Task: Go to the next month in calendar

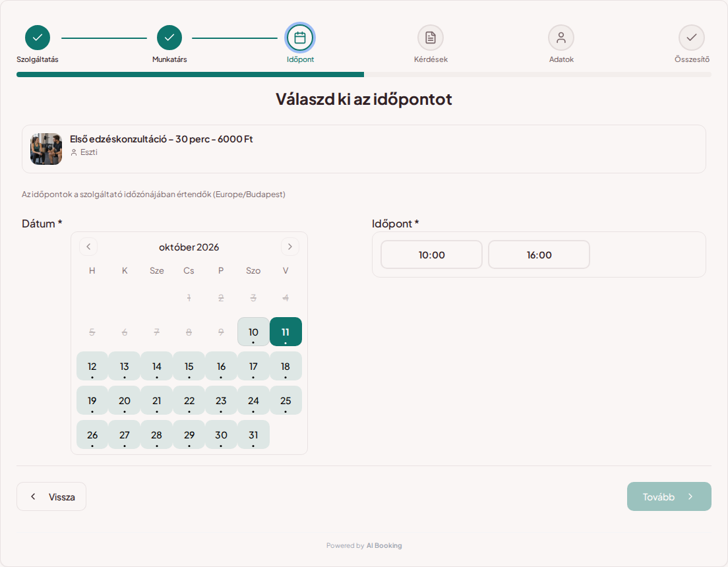Action: tap(289, 247)
